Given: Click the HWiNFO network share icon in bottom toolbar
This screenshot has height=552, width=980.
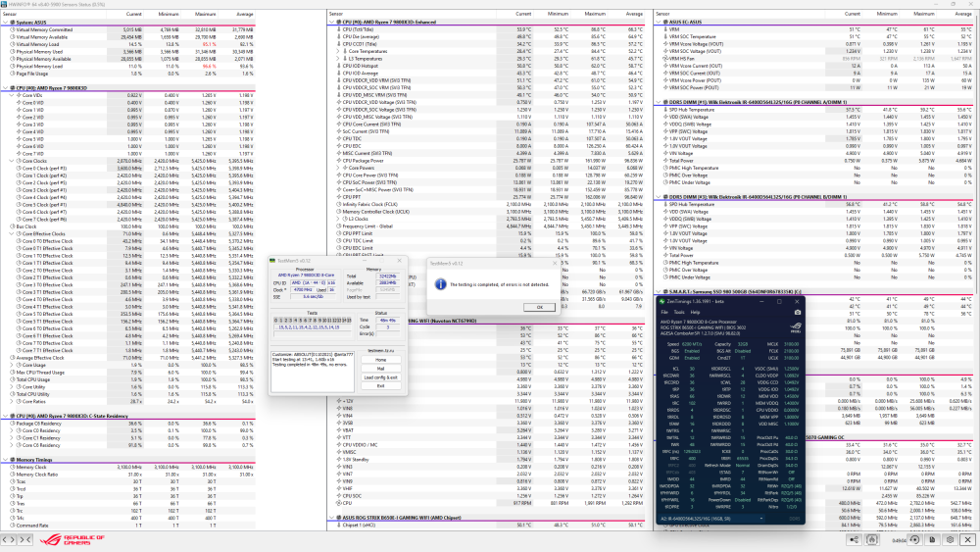Looking at the screenshot, I should click(854, 539).
